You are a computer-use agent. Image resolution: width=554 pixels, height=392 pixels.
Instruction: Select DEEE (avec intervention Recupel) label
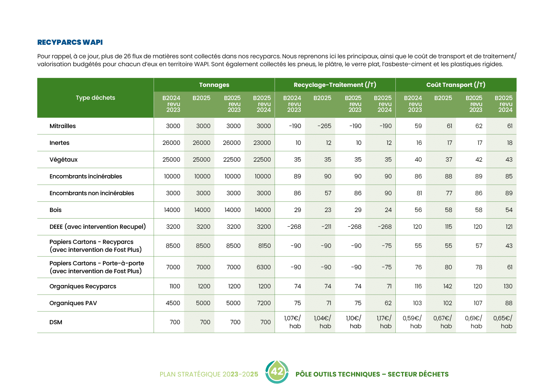(x=98, y=227)
